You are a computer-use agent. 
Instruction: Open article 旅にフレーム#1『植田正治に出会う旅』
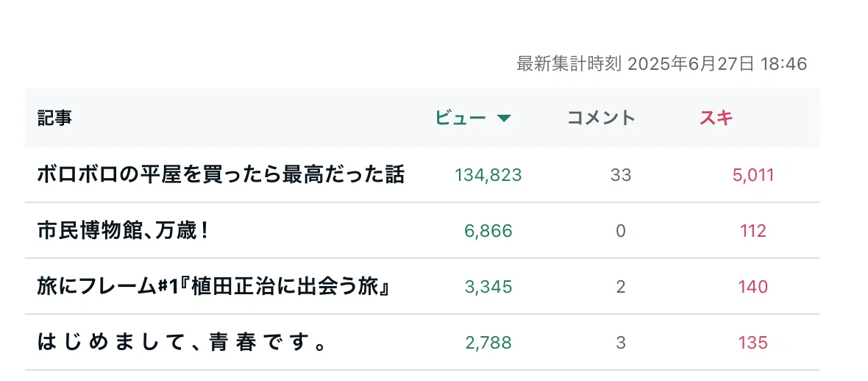click(214, 287)
